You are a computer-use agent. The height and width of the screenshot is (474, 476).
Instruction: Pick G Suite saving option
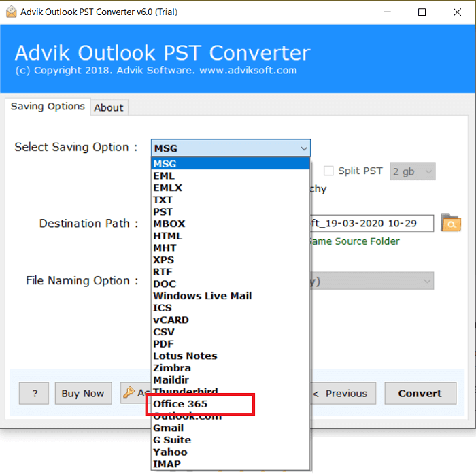(x=231, y=440)
